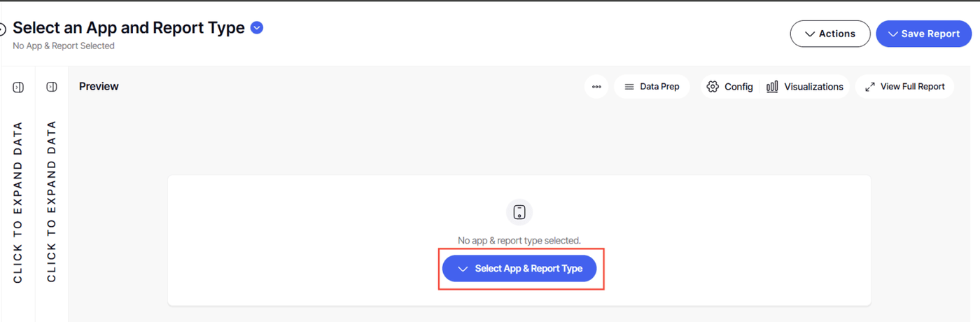The image size is (980, 322).
Task: Click the stacked lines Data Prep icon
Action: 629,87
